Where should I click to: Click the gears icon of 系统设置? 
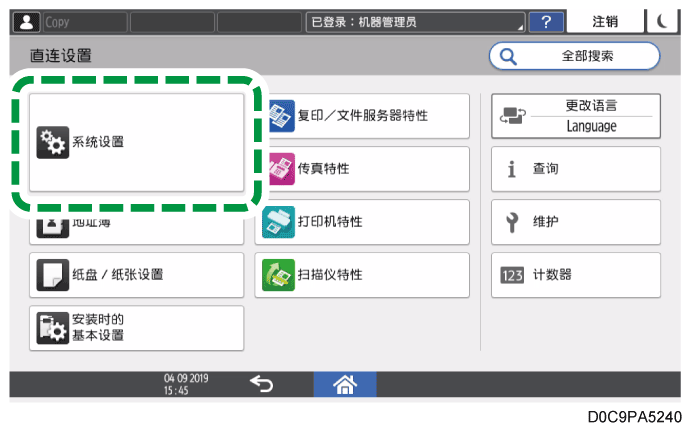tap(52, 142)
